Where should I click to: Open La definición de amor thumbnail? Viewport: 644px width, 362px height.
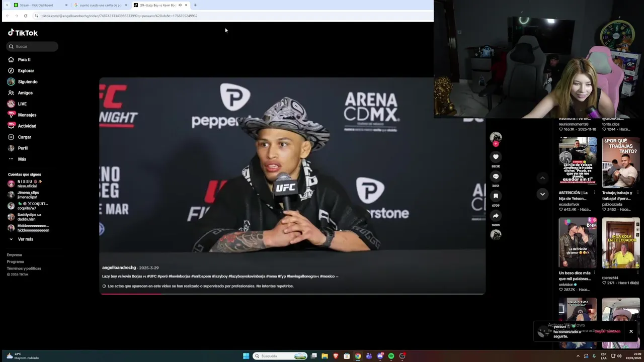tap(578, 242)
